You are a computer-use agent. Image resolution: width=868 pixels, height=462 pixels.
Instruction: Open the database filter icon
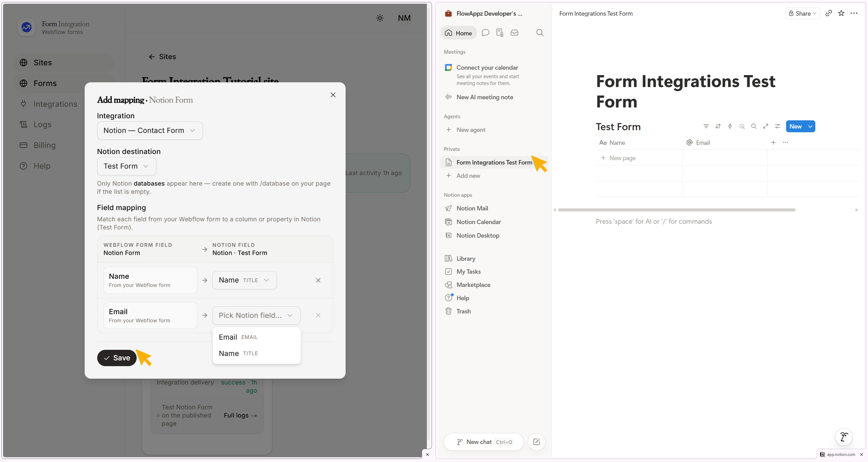tap(706, 126)
